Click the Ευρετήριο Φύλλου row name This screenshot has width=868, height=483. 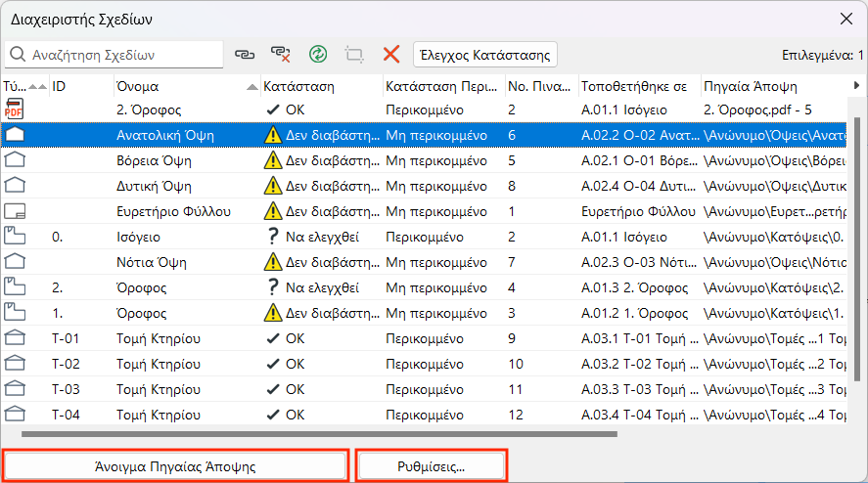tap(172, 211)
